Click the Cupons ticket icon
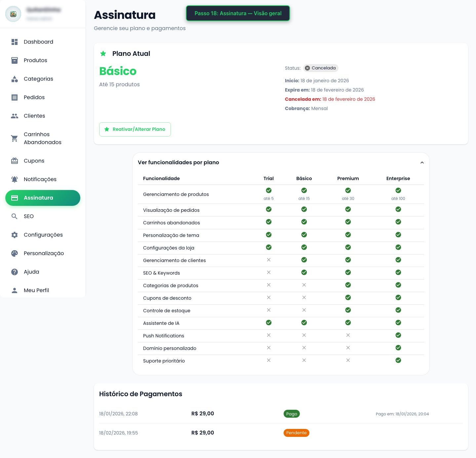 tap(15, 161)
